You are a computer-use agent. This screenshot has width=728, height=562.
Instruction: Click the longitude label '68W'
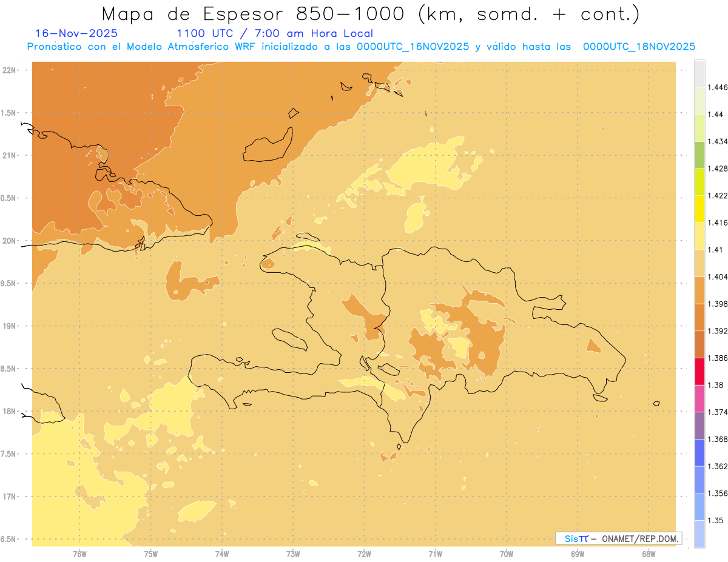pyautogui.click(x=649, y=554)
